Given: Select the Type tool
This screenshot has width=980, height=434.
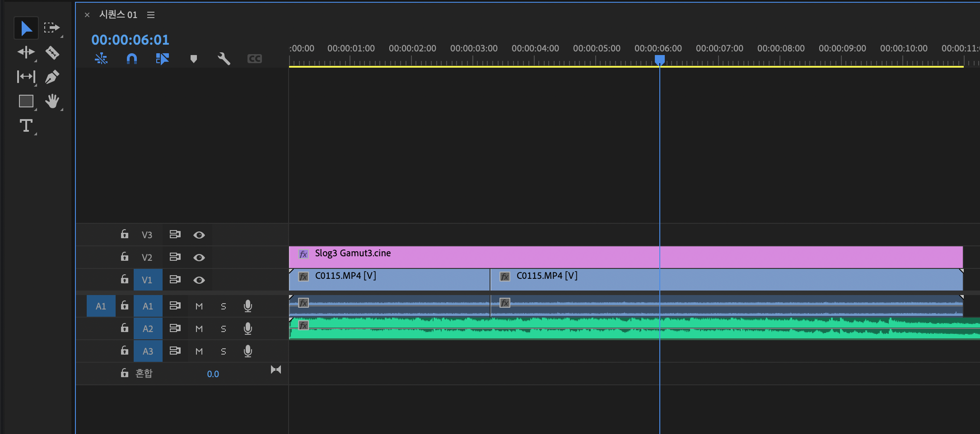Looking at the screenshot, I should click(26, 125).
